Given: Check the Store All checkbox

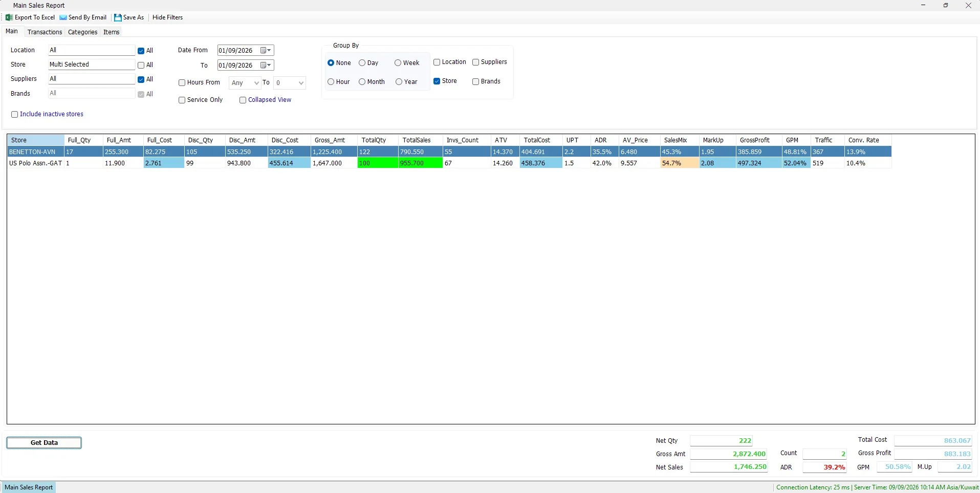Looking at the screenshot, I should [x=141, y=65].
